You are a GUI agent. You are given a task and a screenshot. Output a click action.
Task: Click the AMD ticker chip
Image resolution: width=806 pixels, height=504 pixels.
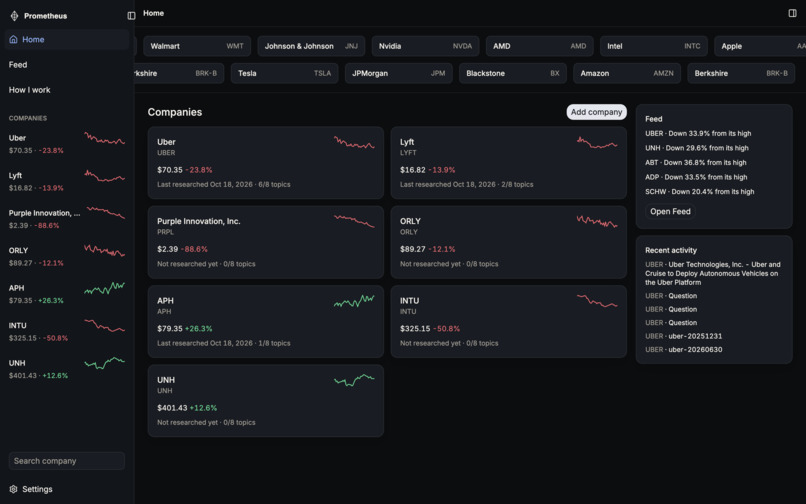539,46
